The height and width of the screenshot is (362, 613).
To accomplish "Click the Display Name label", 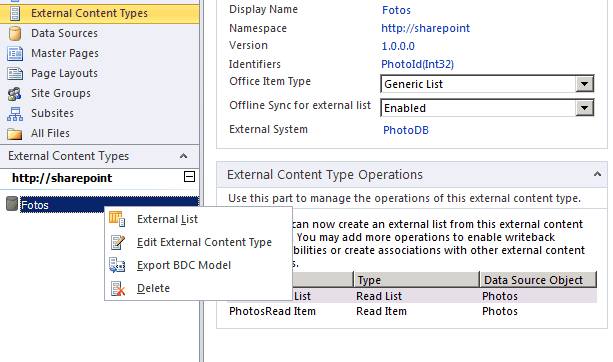I will point(263,9).
